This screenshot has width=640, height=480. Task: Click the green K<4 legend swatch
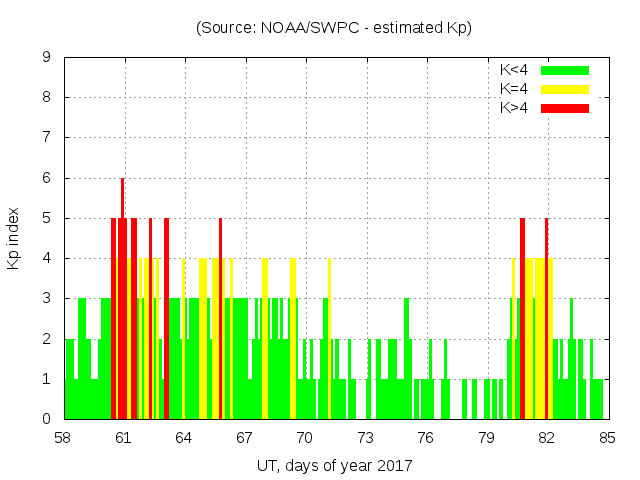pyautogui.click(x=565, y=70)
